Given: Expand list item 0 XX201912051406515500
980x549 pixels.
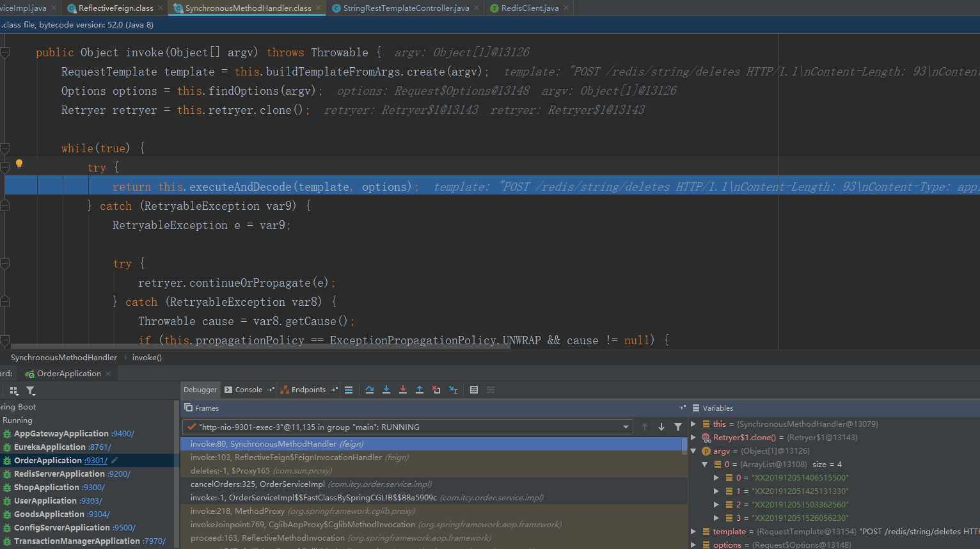Looking at the screenshot, I should tap(716, 477).
